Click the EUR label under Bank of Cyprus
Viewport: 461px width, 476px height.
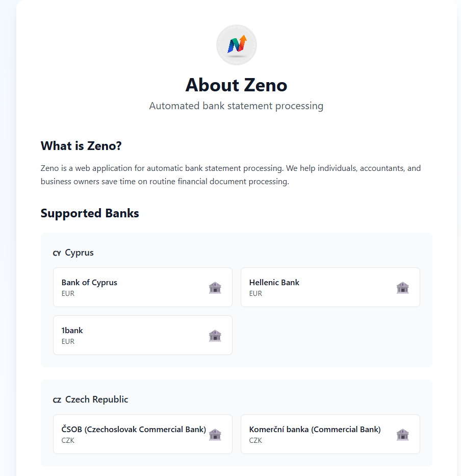click(x=68, y=293)
